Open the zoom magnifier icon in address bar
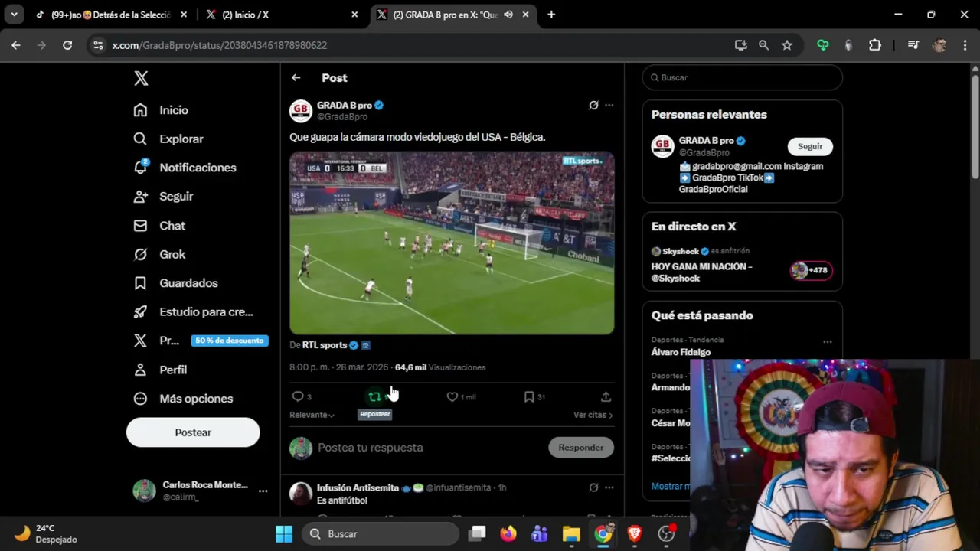 pyautogui.click(x=764, y=45)
